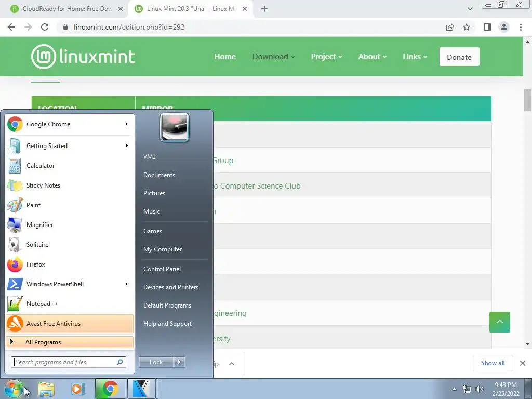Open My Computer

click(163, 249)
